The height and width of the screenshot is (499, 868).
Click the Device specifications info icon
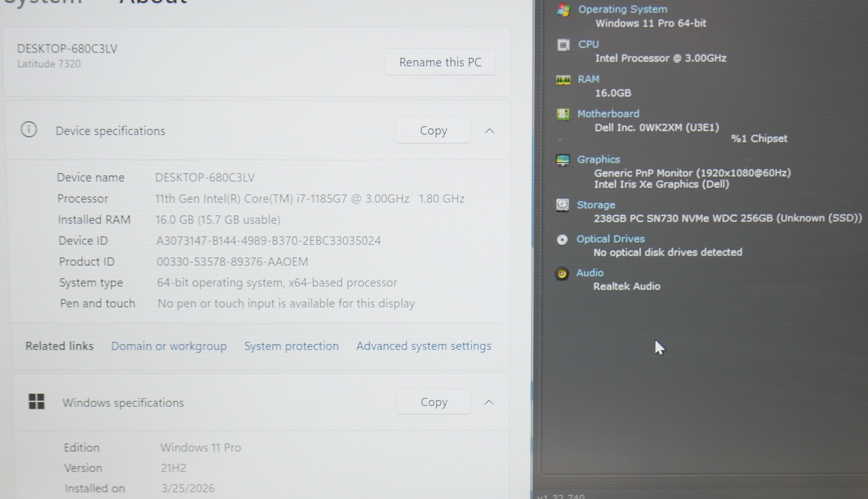click(29, 130)
